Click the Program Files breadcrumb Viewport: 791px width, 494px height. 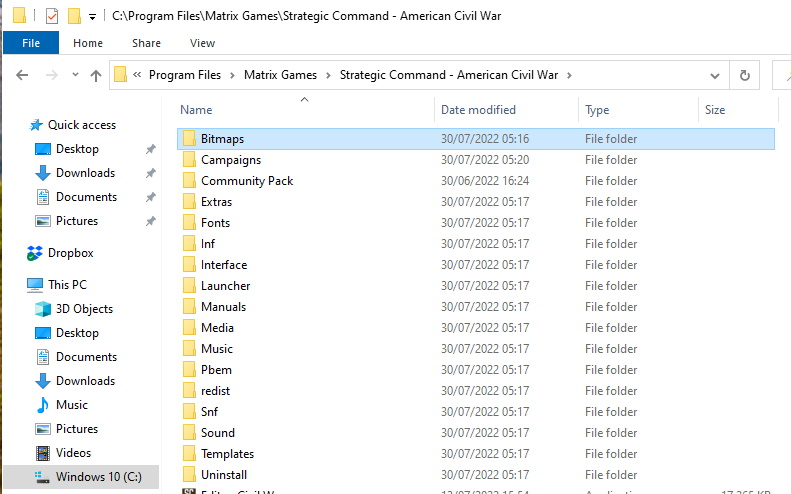(x=185, y=75)
